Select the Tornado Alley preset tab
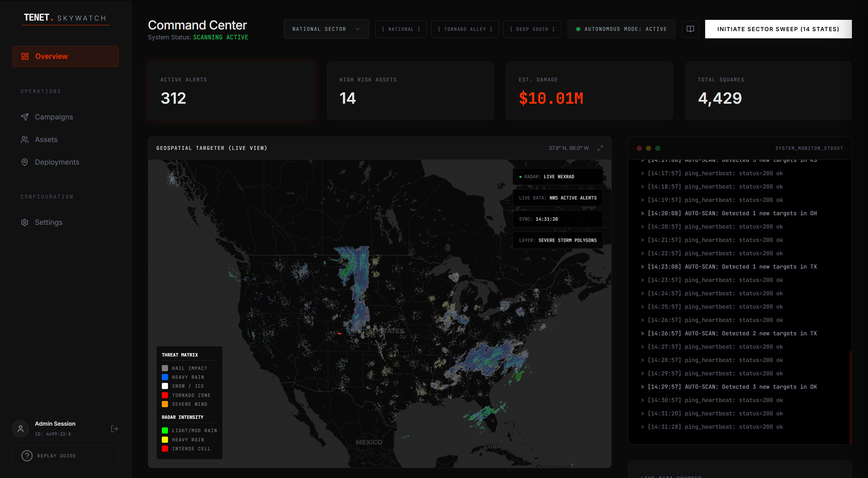Viewport: 868px width, 478px height. tap(465, 29)
